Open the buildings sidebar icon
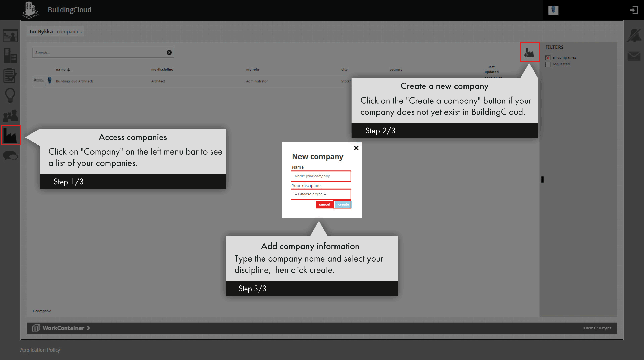Screen dimensions: 644x360 (x=10, y=56)
